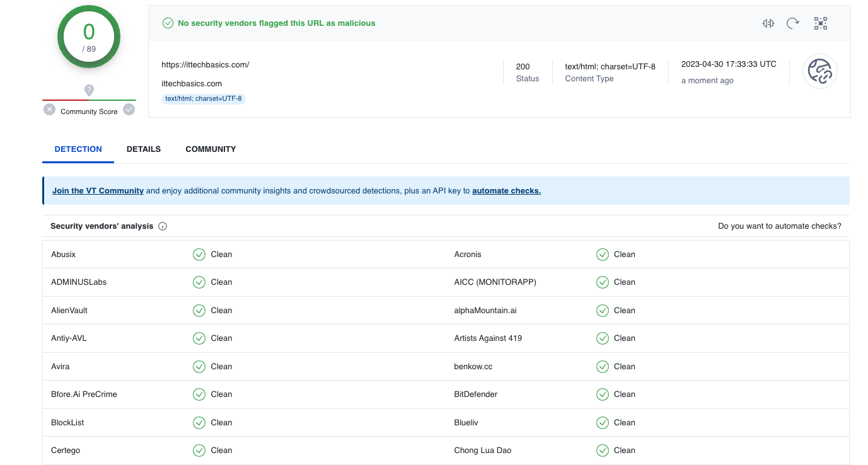Click Chong Lua Dao clean check icon
Image resolution: width=868 pixels, height=465 pixels.
coord(603,451)
